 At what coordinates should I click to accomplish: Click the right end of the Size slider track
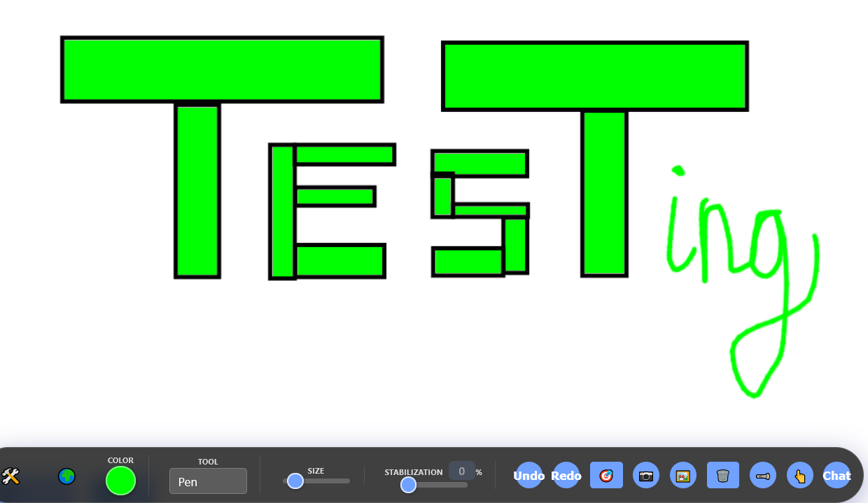[x=346, y=481]
